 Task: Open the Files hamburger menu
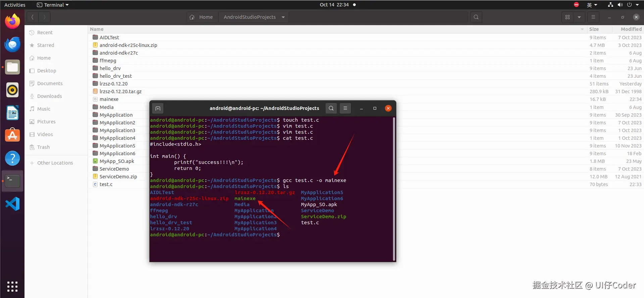click(x=593, y=17)
